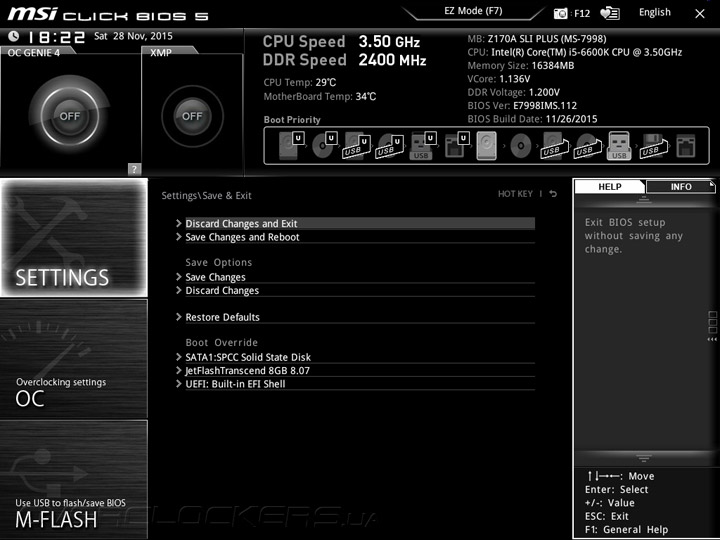This screenshot has height=540, width=720.
Task: Select the UEFI network boot icon
Action: click(x=456, y=146)
